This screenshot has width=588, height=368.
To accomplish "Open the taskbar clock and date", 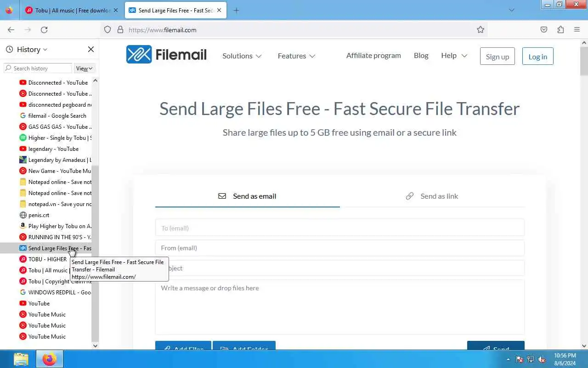I will coord(565,359).
